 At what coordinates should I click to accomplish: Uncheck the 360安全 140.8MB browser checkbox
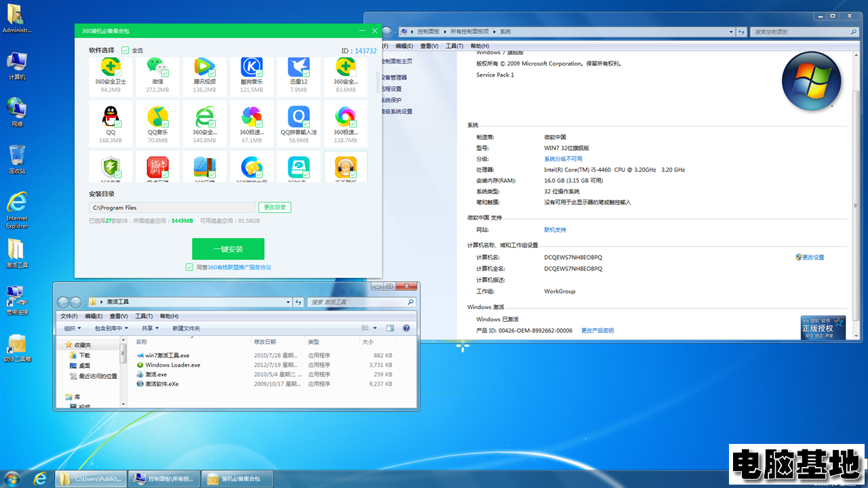212,125
